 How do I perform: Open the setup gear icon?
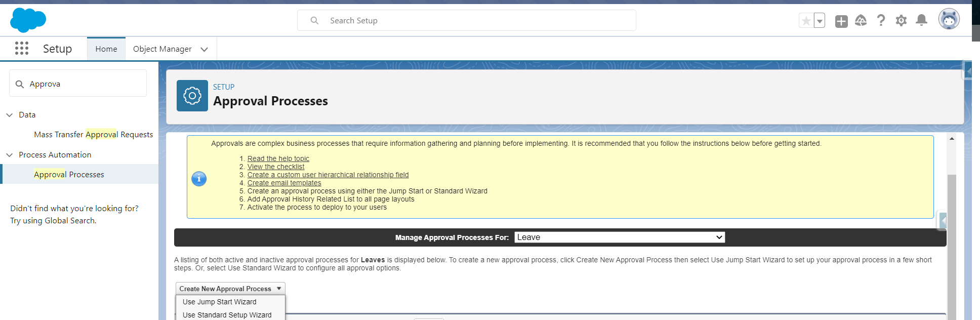click(901, 21)
